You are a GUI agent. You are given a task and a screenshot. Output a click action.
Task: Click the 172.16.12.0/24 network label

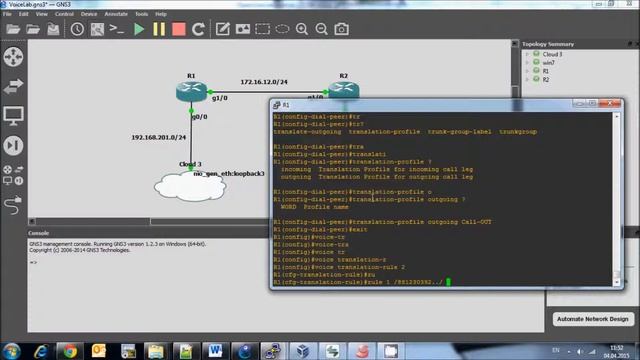tap(264, 82)
